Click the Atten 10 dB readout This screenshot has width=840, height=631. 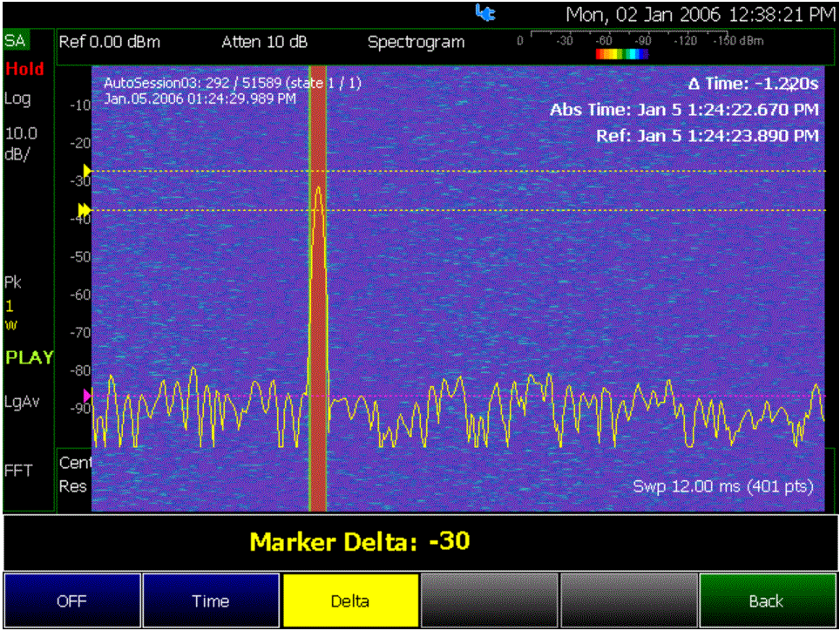(265, 42)
